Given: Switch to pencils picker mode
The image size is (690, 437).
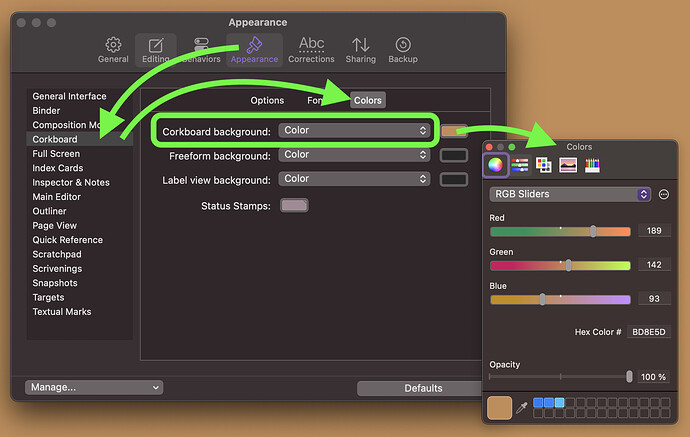Looking at the screenshot, I should 592,165.
